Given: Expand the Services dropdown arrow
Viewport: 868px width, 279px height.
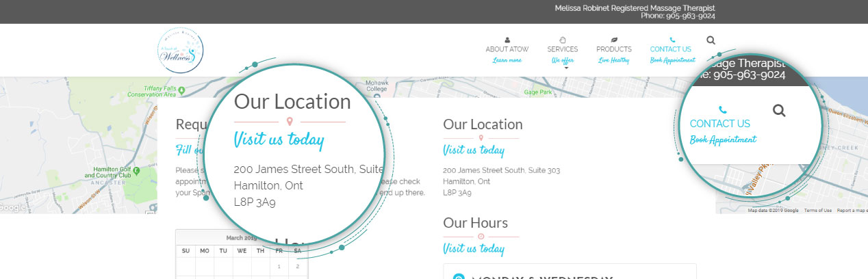Looking at the screenshot, I should (566, 68).
